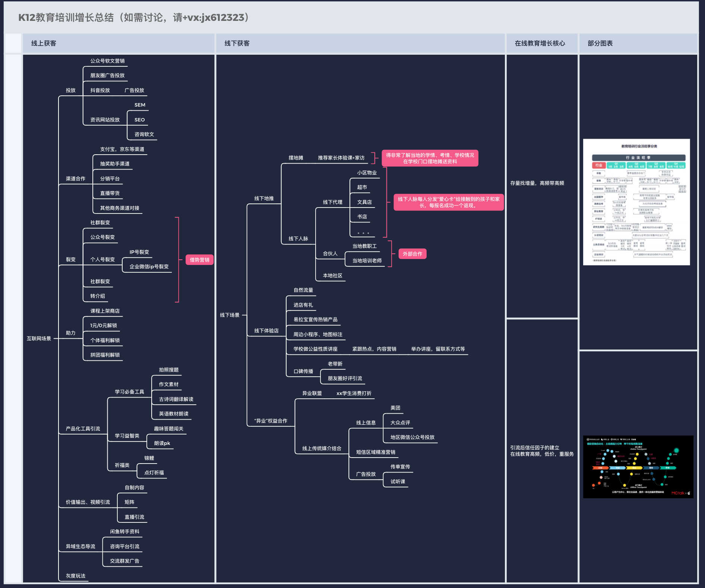The image size is (705, 588).
Task: Open the 教育培训行业淡旺季 chart thumbnail
Action: [x=636, y=202]
